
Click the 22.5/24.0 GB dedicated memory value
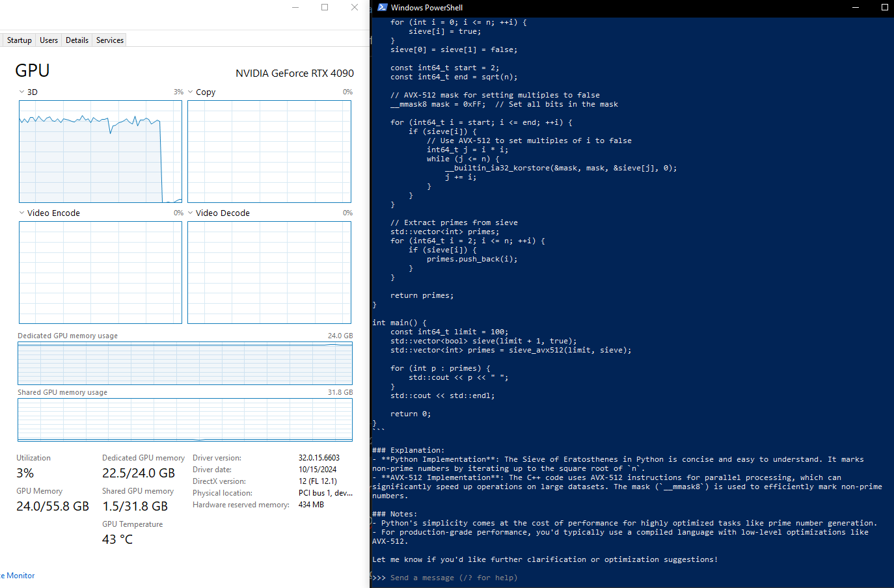click(x=139, y=473)
